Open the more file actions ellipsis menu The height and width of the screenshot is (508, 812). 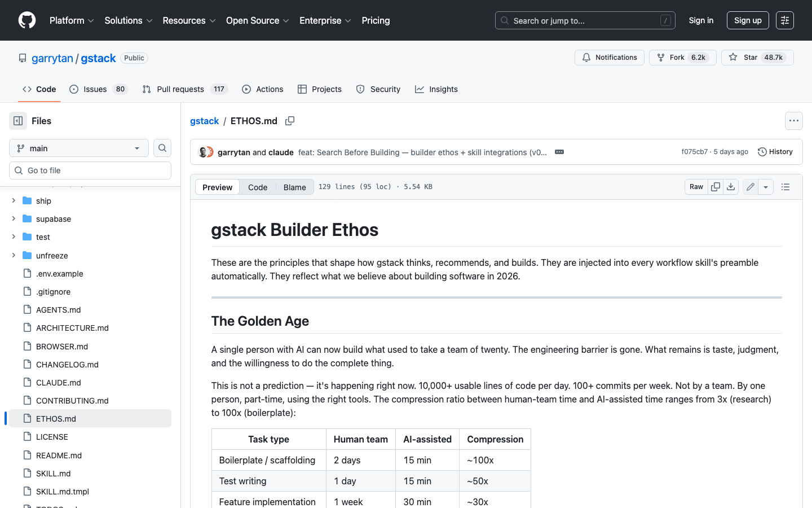(x=794, y=121)
